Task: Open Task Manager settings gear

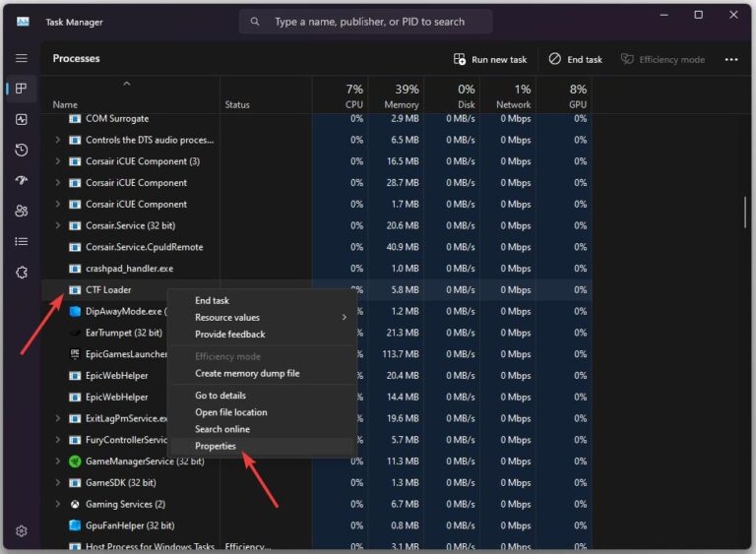Action: pos(21,531)
